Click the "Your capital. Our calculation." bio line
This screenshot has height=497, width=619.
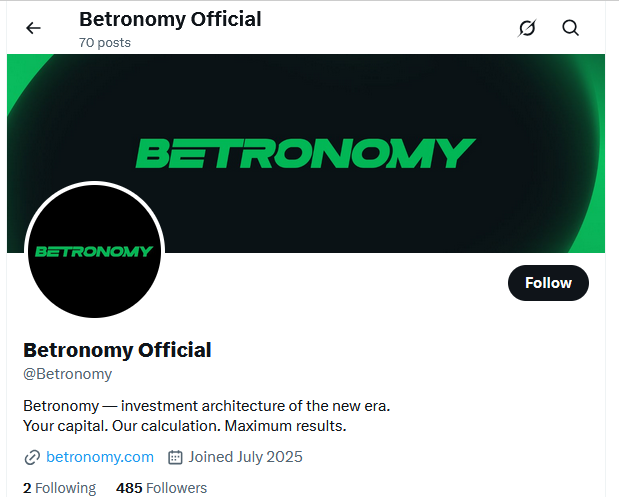coord(184,426)
